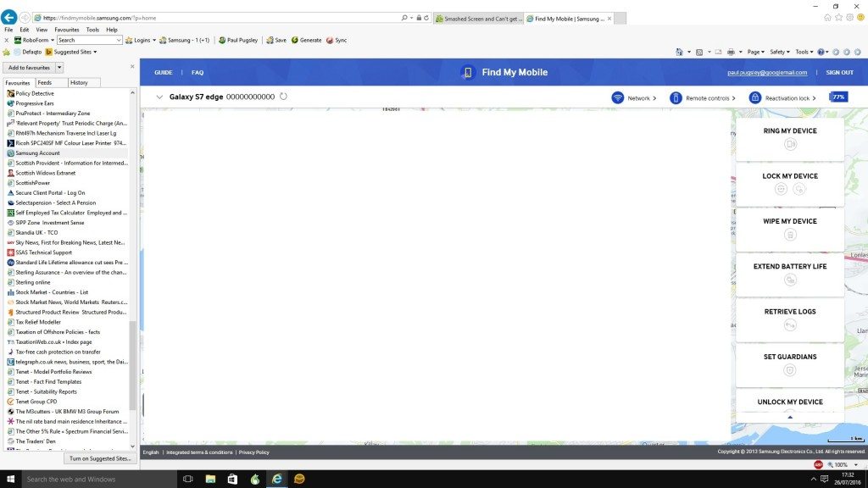Screen dimensions: 868x488
Task: Go back with the browser back arrow
Action: [x=8, y=17]
